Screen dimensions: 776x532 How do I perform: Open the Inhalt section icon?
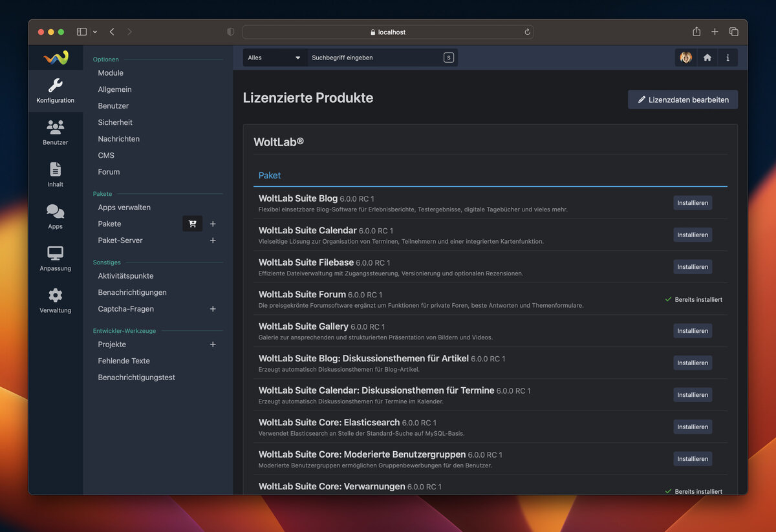tap(56, 175)
